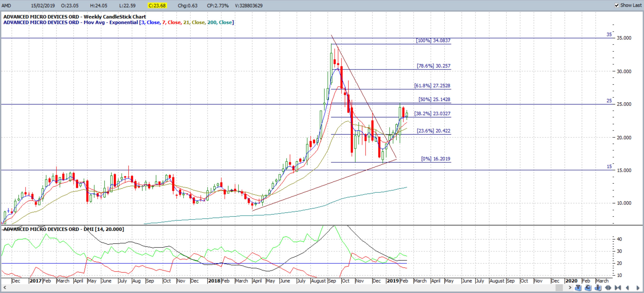The height and width of the screenshot is (293, 644).
Task: Click the horizontal scrollbar thumb
Action: point(559,288)
